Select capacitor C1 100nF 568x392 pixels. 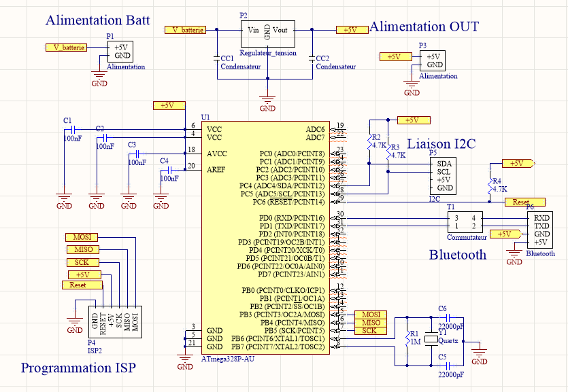point(73,128)
